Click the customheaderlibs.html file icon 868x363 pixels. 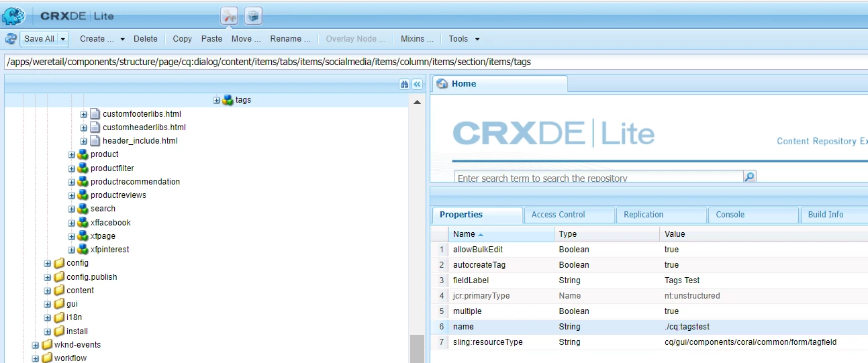coord(95,127)
